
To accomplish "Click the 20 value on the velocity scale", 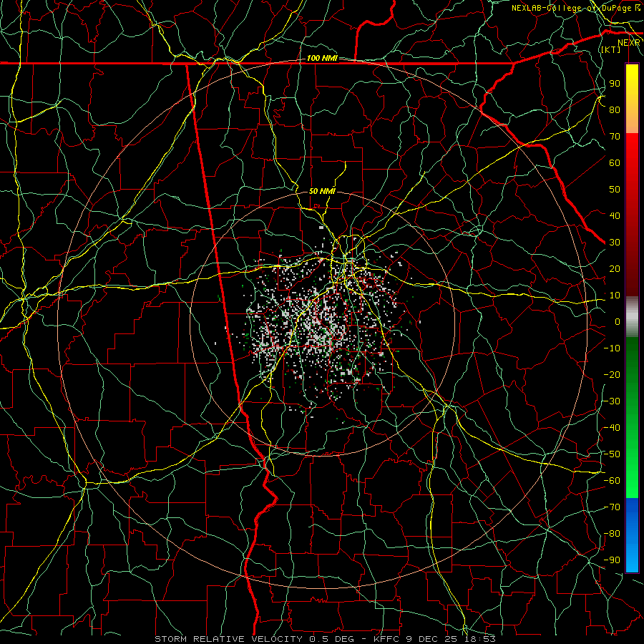I will tap(615, 268).
